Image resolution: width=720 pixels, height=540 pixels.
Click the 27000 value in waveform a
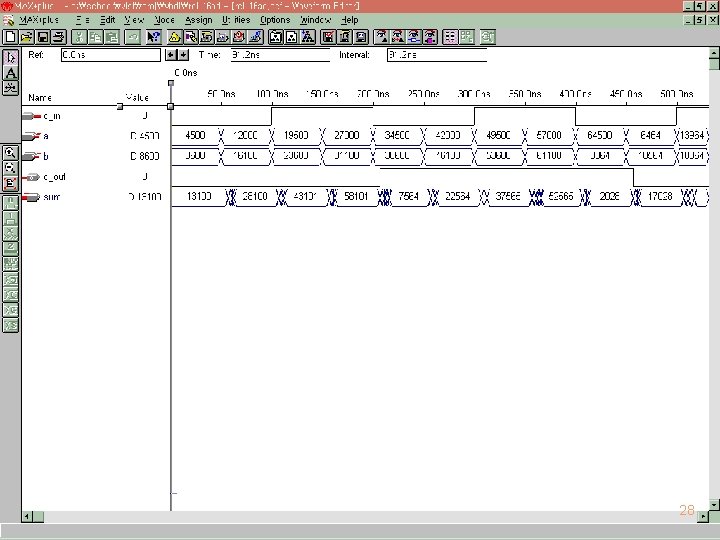[346, 135]
